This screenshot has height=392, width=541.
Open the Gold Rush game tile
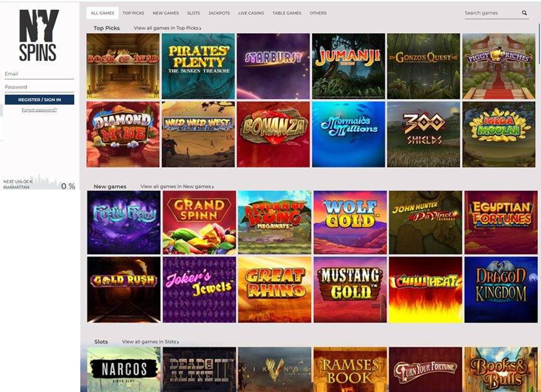point(124,290)
